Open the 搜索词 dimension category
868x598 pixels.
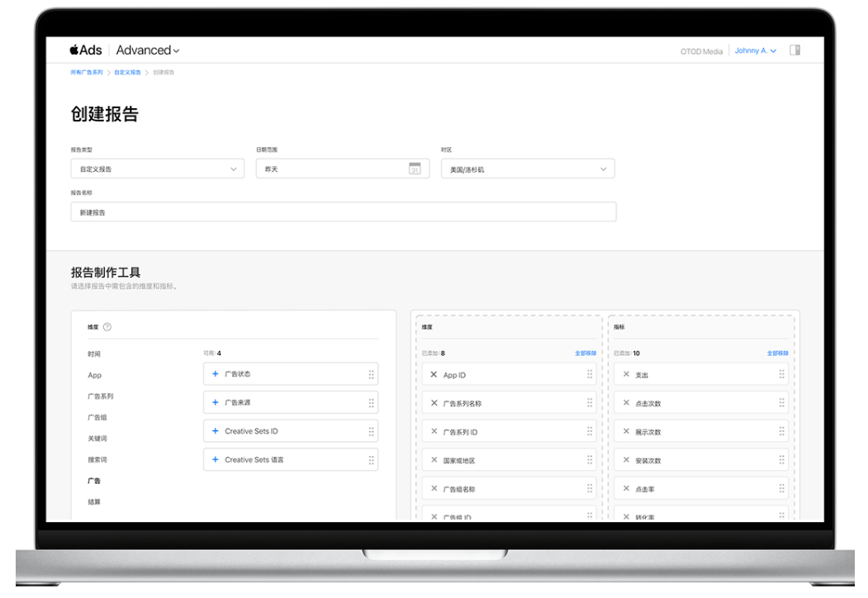tap(97, 459)
